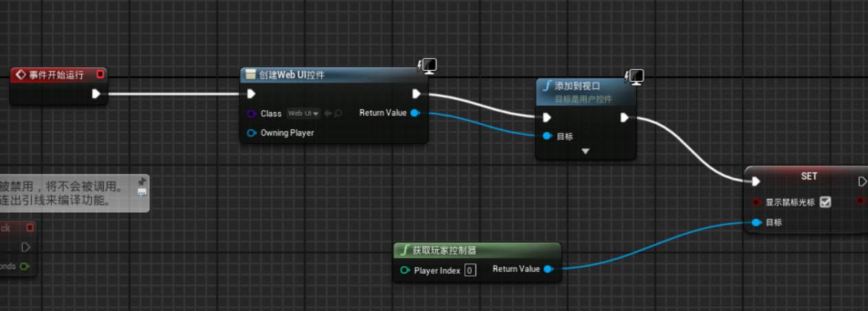Click the 目标 input pin on 添加到视口
This screenshot has width=868, height=311.
pyautogui.click(x=547, y=136)
